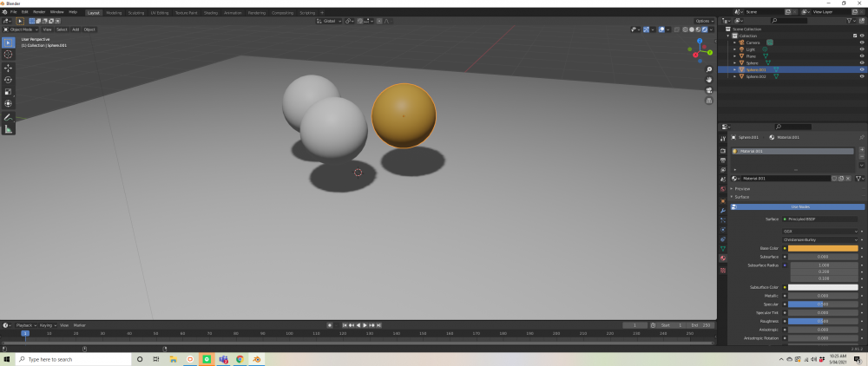Select the Move tool in the toolbar
This screenshot has width=868, height=366.
[9, 67]
